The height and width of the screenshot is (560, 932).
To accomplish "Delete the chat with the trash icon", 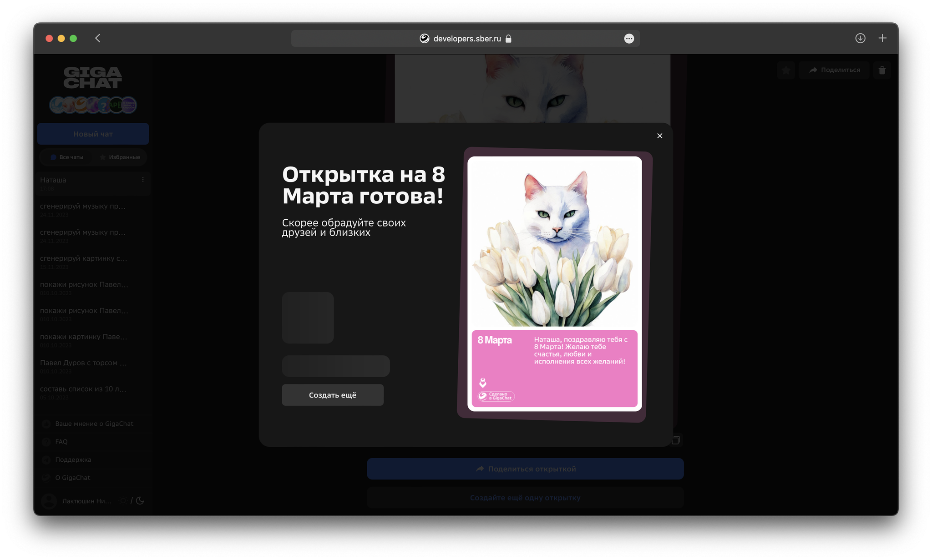I will point(882,70).
